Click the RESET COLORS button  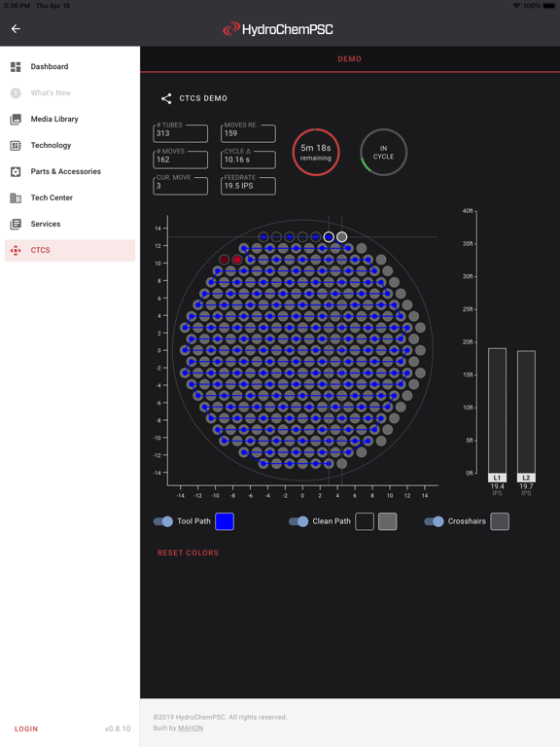pos(188,552)
